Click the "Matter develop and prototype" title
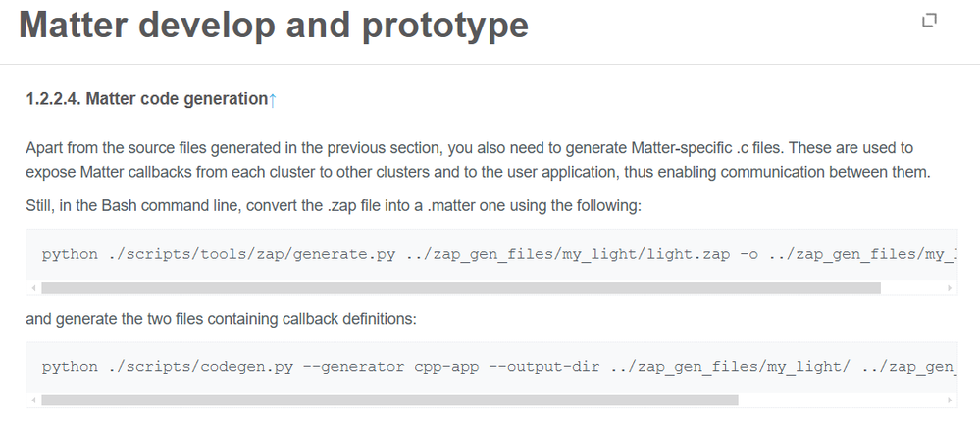The width and height of the screenshot is (980, 428). (x=274, y=25)
